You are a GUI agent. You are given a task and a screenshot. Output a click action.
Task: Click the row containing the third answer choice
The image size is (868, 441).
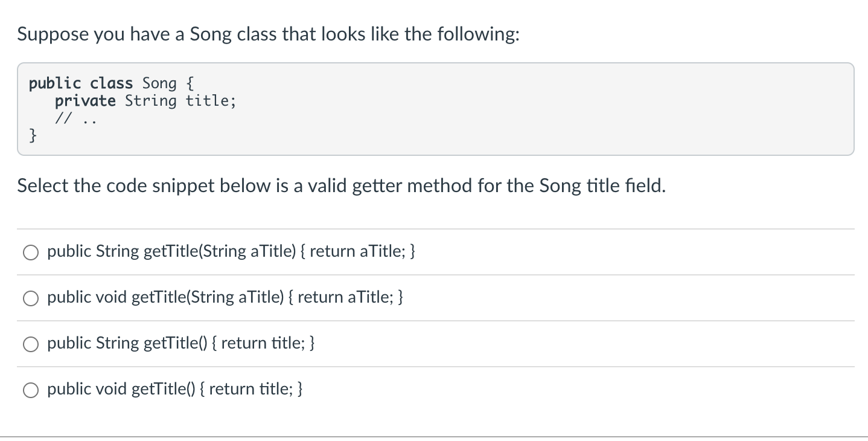click(435, 344)
